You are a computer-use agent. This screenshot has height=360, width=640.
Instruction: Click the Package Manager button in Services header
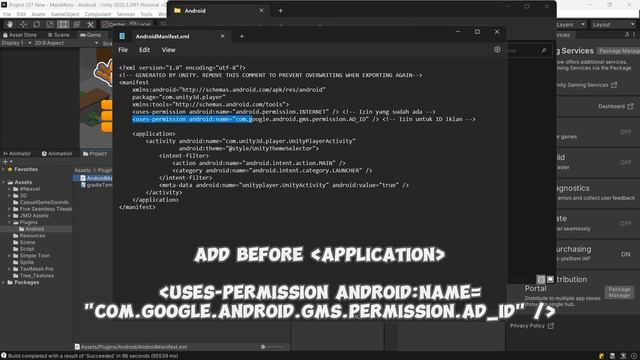[618, 51]
